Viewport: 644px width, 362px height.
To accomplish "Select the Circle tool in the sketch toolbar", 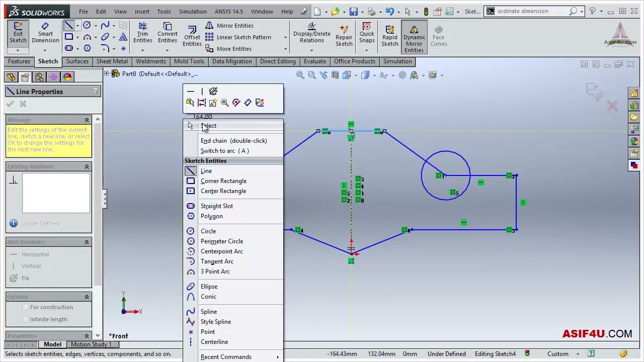I will [x=87, y=25].
